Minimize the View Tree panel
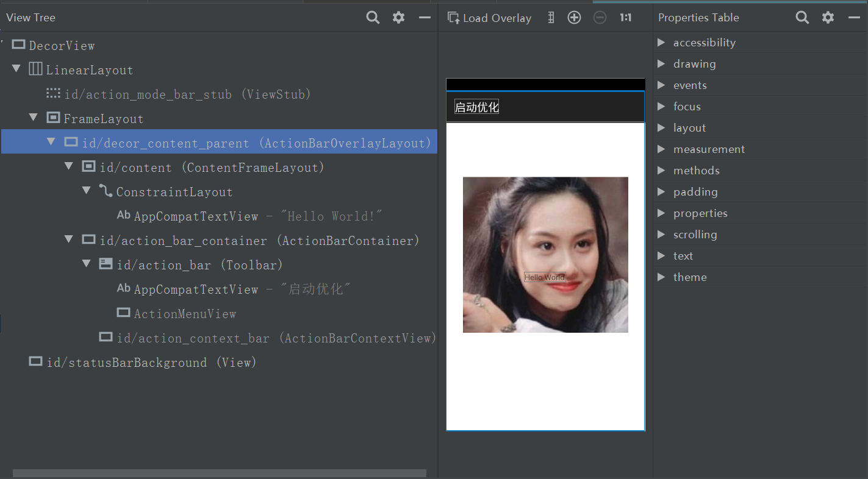The image size is (868, 479). (x=425, y=18)
